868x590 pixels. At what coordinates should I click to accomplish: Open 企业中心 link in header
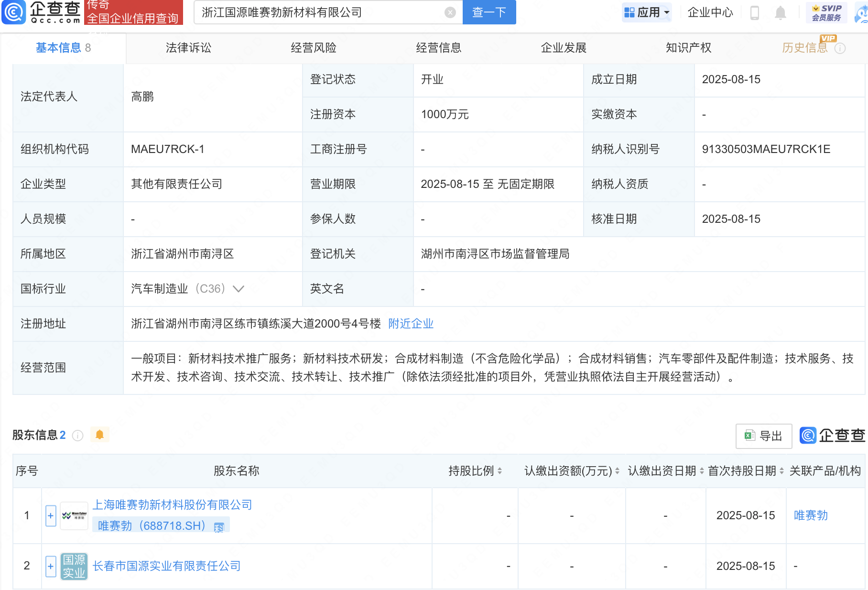(710, 12)
